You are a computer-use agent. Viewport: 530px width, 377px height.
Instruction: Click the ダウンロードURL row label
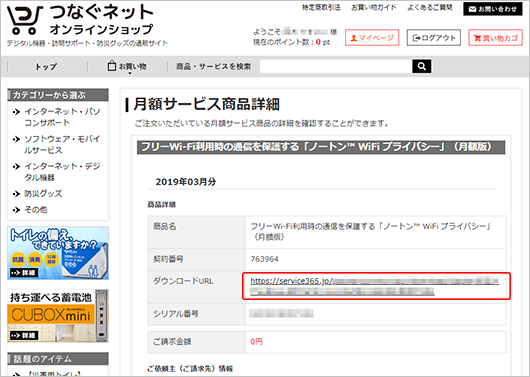coord(183,281)
